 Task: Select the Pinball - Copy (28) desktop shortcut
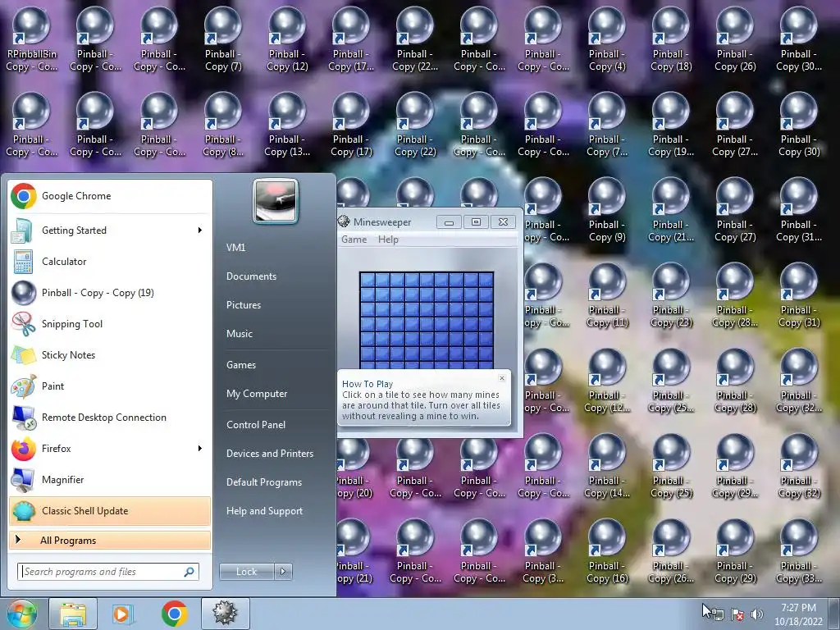[x=735, y=381]
